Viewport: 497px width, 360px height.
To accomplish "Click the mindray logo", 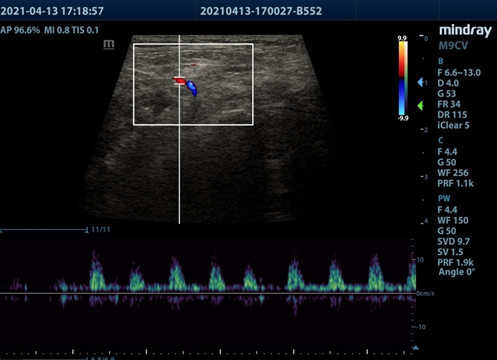I will pos(465,31).
